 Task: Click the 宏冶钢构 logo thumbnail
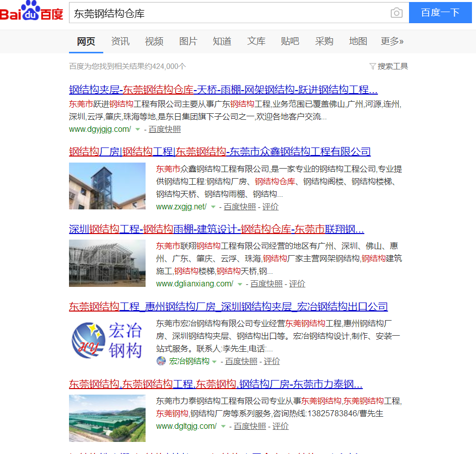coord(107,341)
